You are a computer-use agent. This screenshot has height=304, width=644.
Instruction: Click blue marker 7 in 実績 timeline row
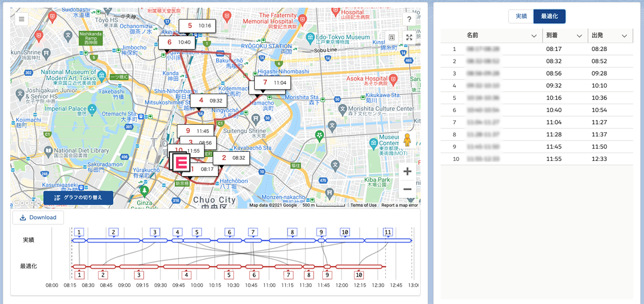pyautogui.click(x=253, y=232)
